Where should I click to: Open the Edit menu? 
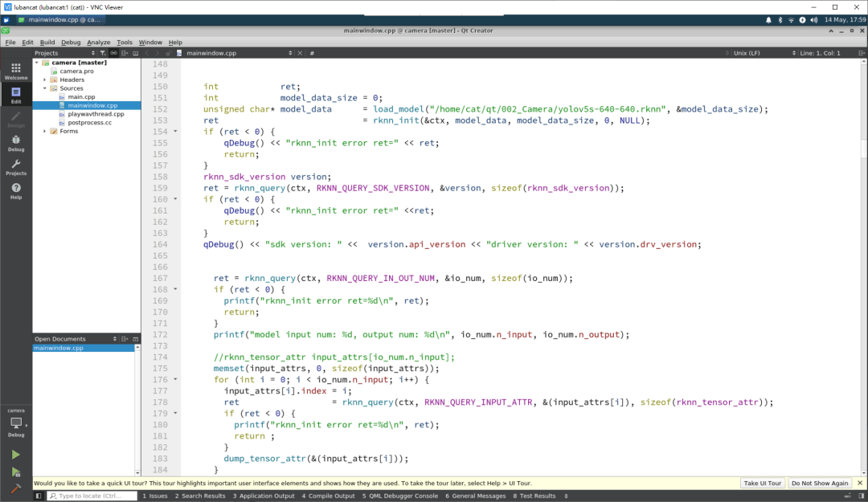27,42
